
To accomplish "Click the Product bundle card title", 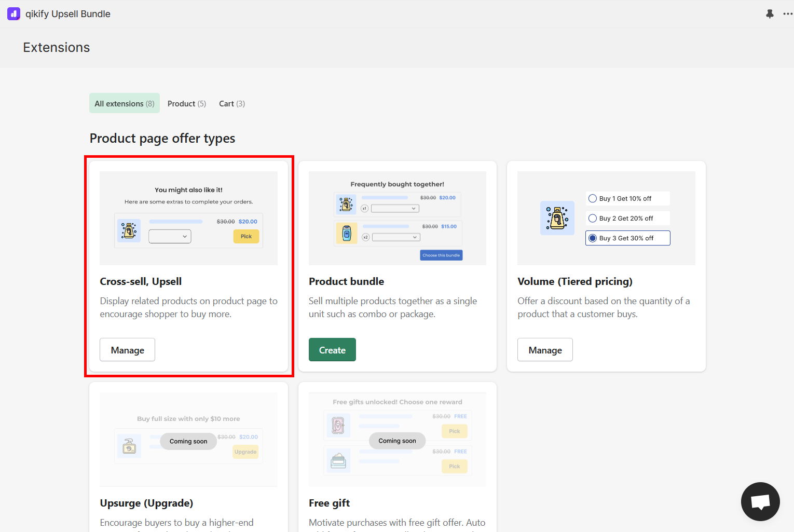I will 346,281.
